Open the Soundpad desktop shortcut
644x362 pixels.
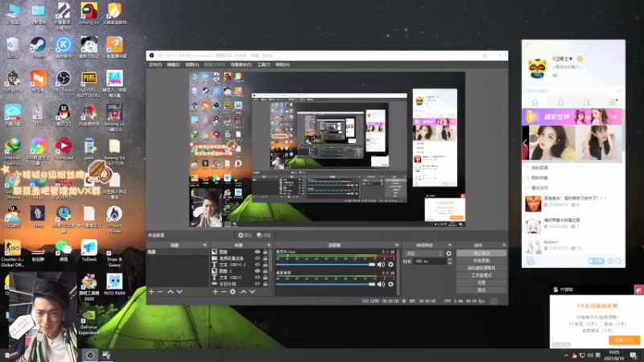[x=64, y=150]
